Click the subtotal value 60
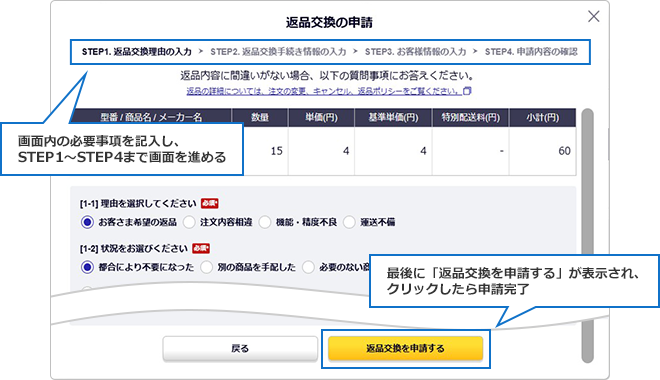The width and height of the screenshot is (660, 380). coord(564,151)
